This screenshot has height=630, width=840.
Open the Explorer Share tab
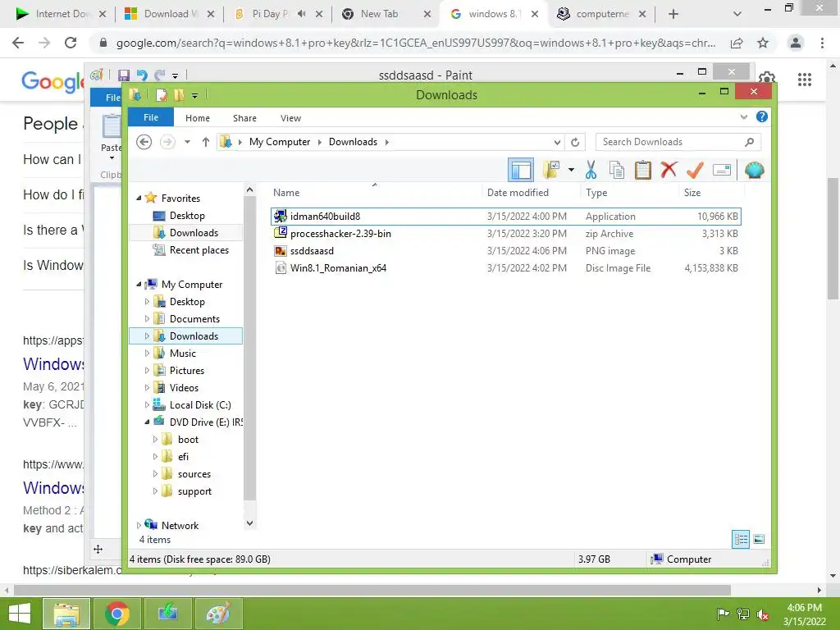click(x=244, y=118)
